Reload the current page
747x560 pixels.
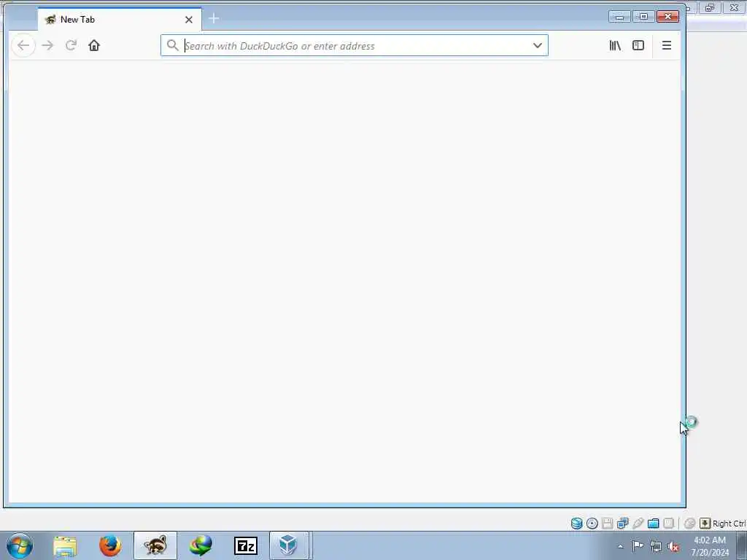click(x=71, y=46)
